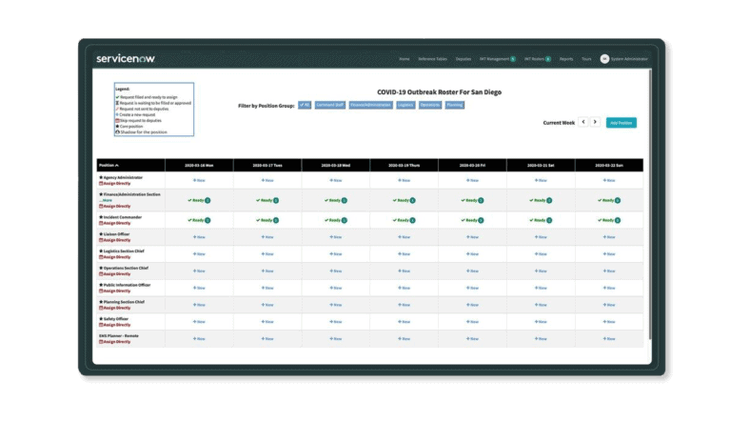This screenshot has height=422, width=750.
Task: Open IMT Rosters menu
Action: point(537,59)
